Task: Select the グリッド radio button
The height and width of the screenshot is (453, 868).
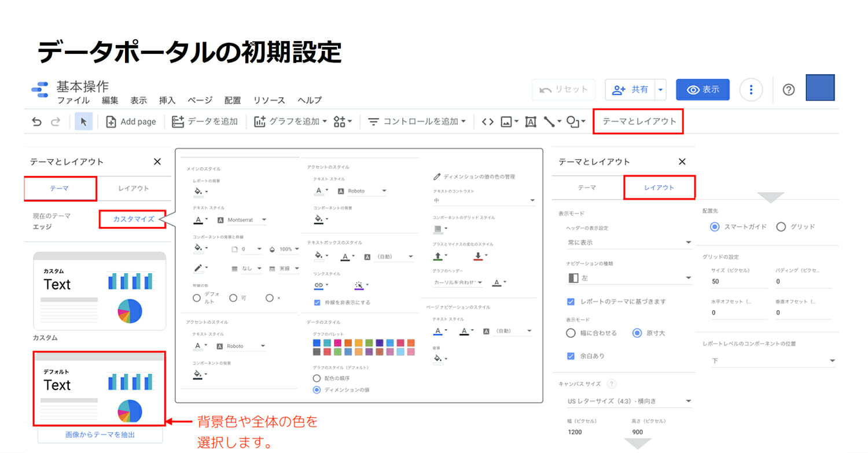Action: click(781, 227)
